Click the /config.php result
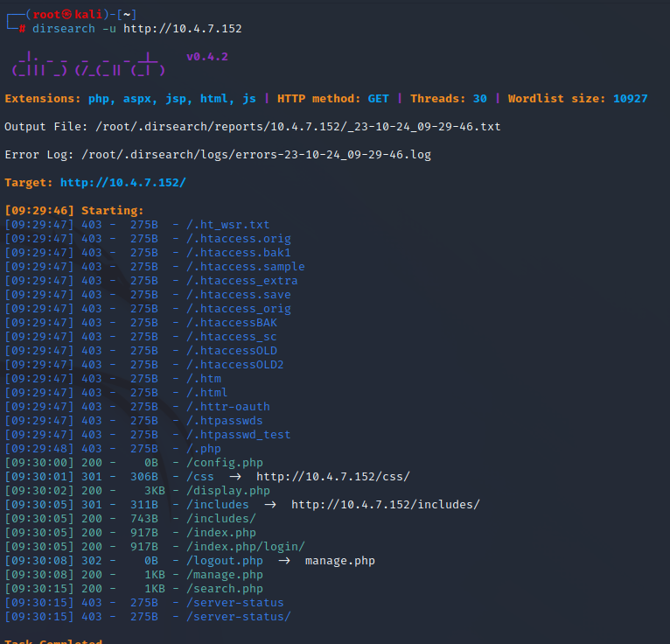 click(225, 463)
